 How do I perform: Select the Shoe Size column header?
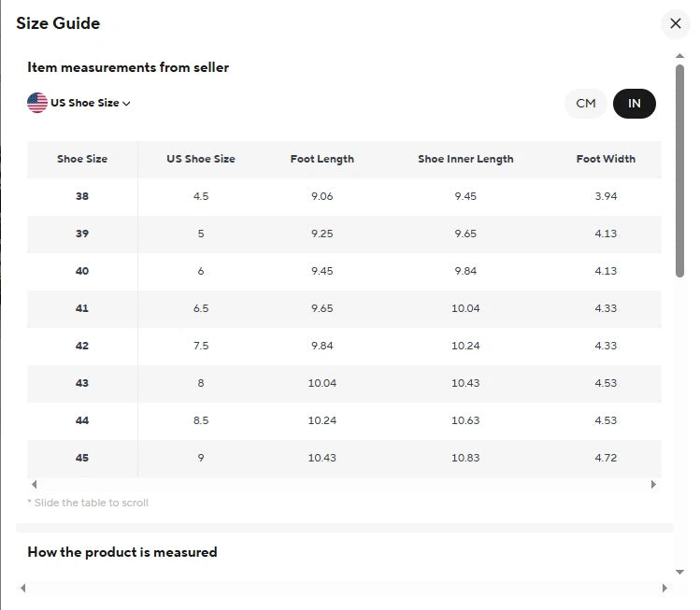click(82, 159)
